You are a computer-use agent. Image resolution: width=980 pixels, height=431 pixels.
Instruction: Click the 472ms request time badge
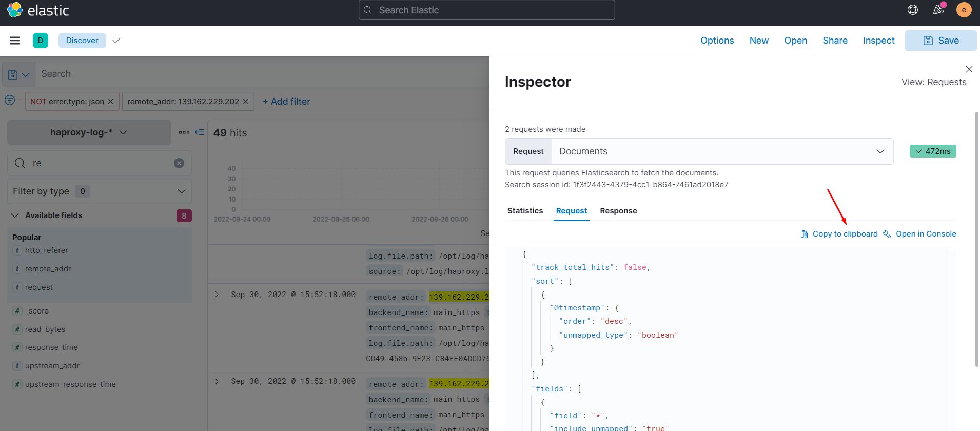tap(933, 151)
